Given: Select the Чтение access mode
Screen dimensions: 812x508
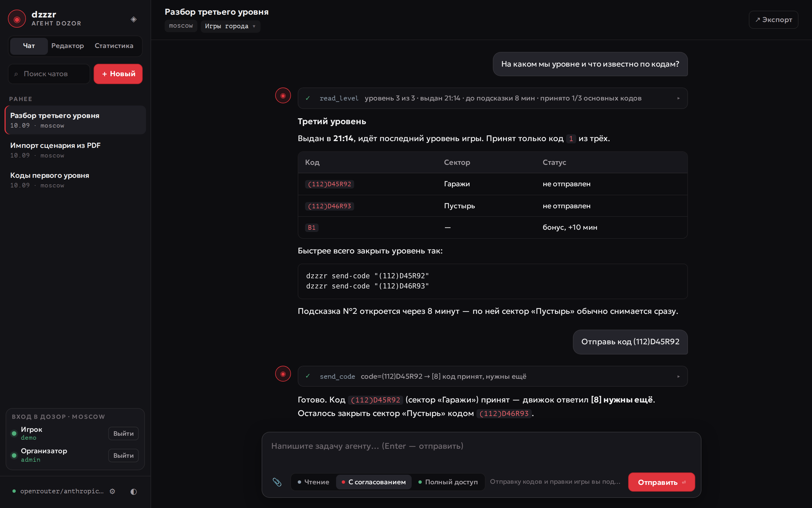Looking at the screenshot, I should tap(314, 482).
